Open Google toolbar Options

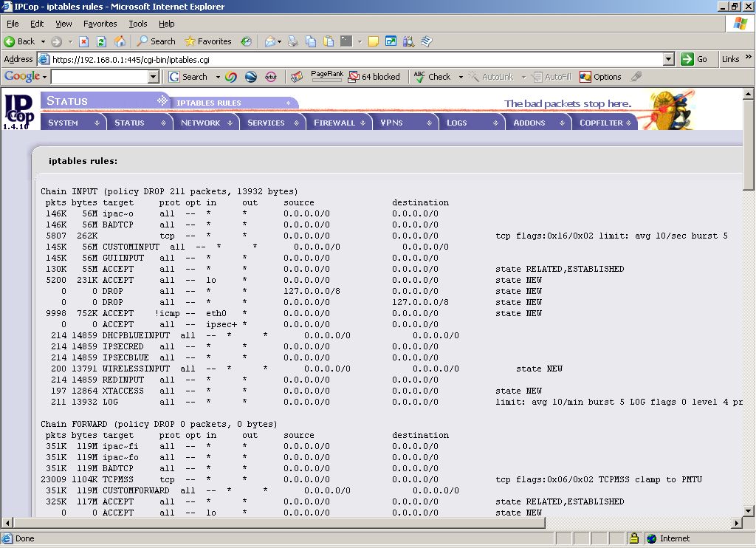(600, 77)
